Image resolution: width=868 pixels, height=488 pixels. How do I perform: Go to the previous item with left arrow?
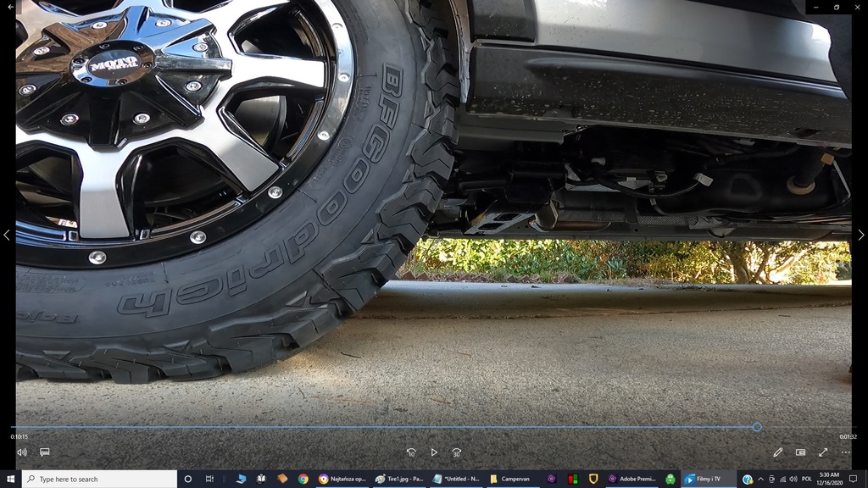pyautogui.click(x=7, y=236)
